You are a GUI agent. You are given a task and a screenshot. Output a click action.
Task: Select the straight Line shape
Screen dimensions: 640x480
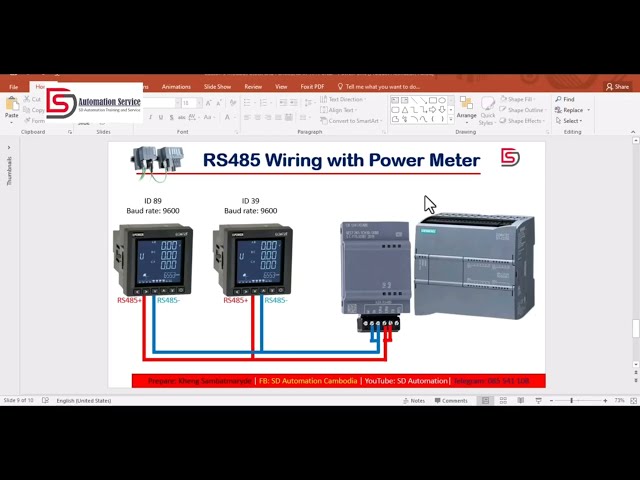pos(414,100)
